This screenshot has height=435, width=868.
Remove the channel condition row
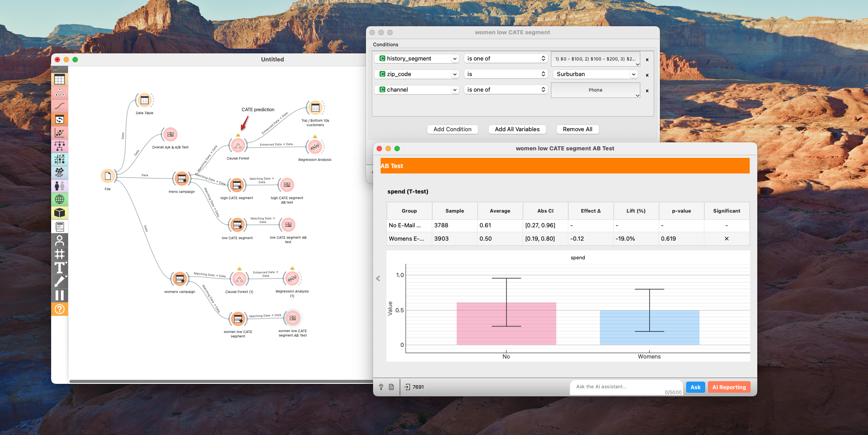click(x=647, y=91)
